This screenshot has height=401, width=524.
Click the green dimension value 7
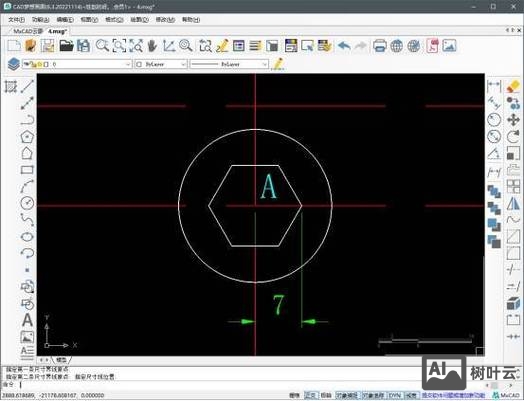pyautogui.click(x=278, y=305)
